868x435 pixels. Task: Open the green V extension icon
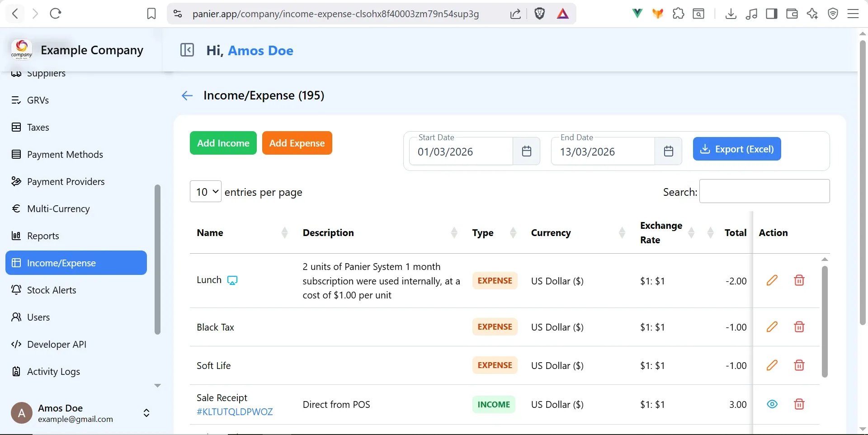pyautogui.click(x=637, y=14)
